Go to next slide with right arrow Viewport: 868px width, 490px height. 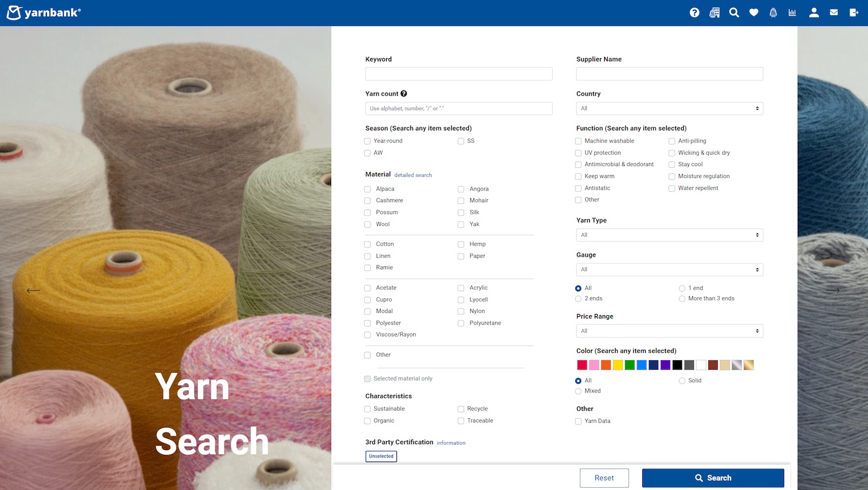click(x=833, y=290)
